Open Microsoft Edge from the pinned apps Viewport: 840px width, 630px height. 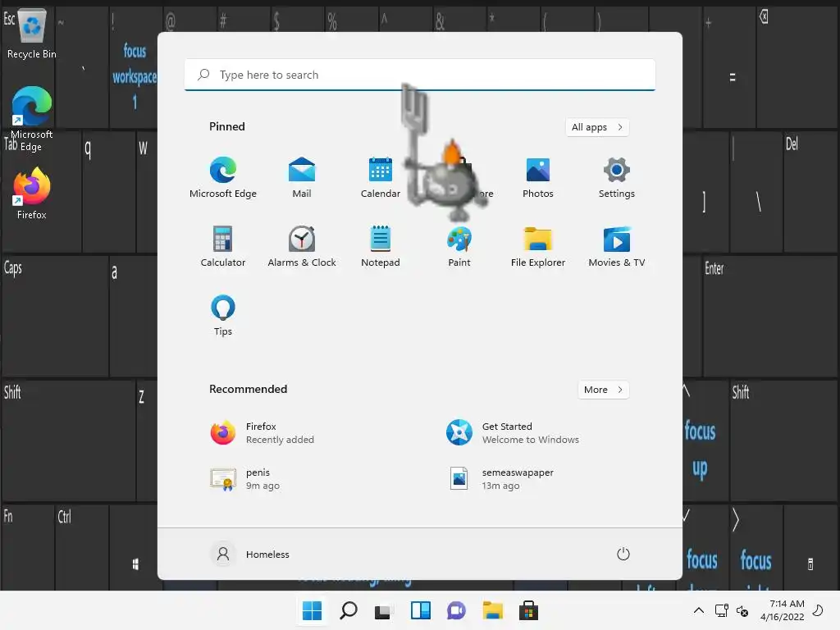223,178
